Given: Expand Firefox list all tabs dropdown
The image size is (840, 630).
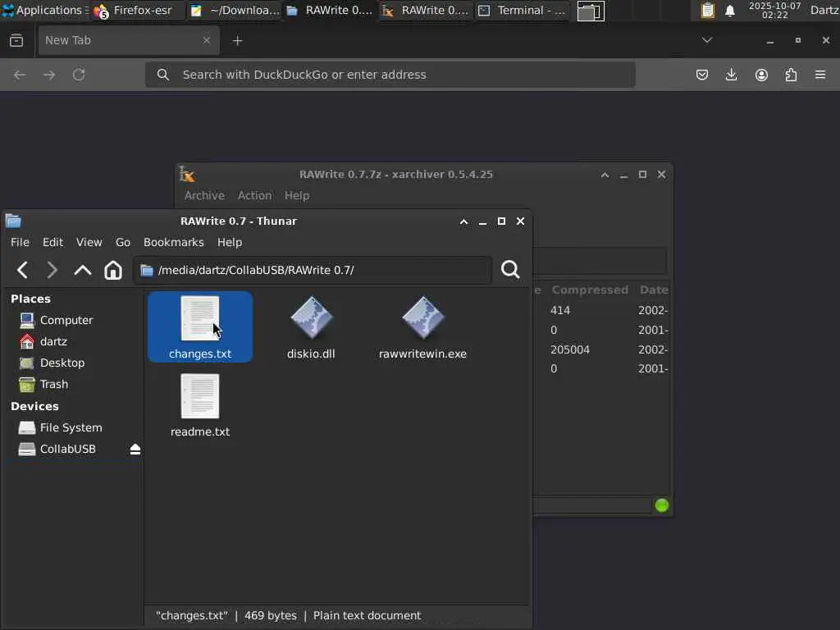Looking at the screenshot, I should point(706,40).
